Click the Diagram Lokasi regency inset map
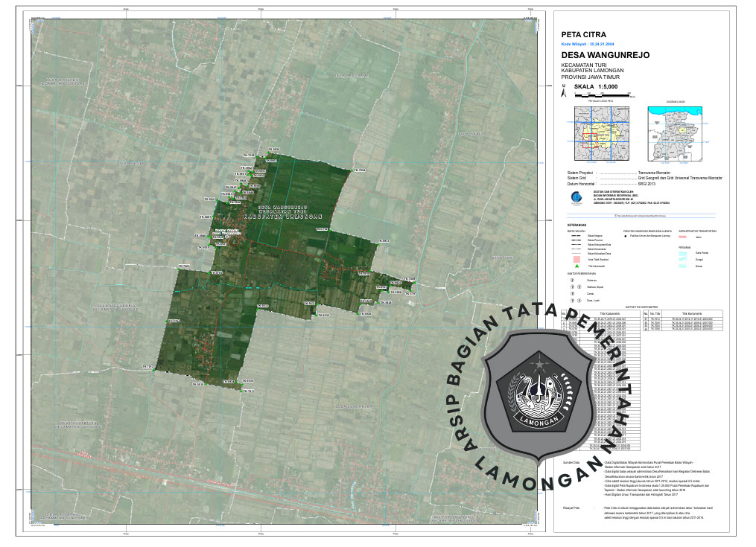 [x=677, y=133]
